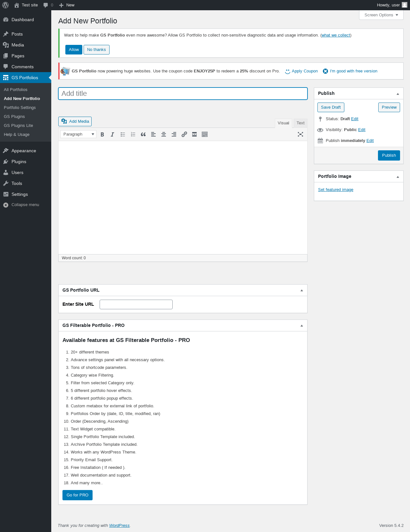Screen dimensions: 410x532
Task: Align text center
Action: [x=164, y=135]
